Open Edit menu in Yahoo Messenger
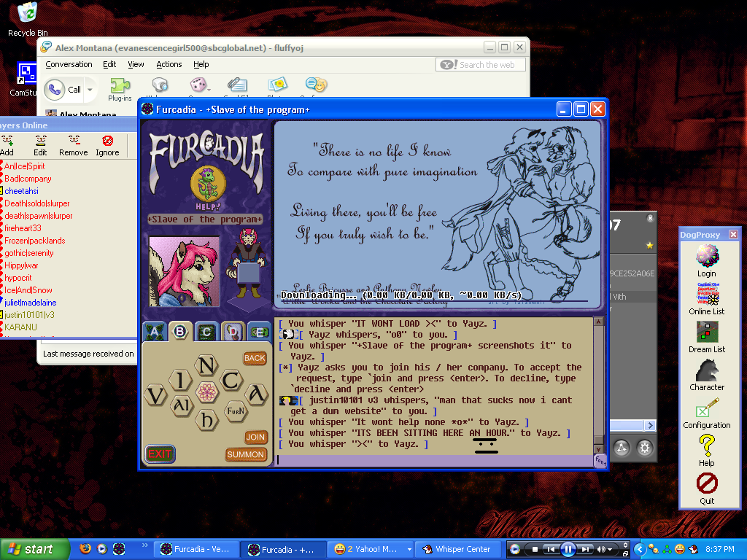The image size is (747, 560). (x=109, y=64)
